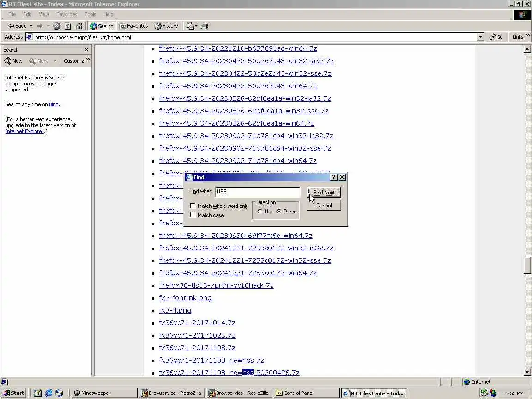
Task: Click New in the Search panel
Action: point(13,61)
